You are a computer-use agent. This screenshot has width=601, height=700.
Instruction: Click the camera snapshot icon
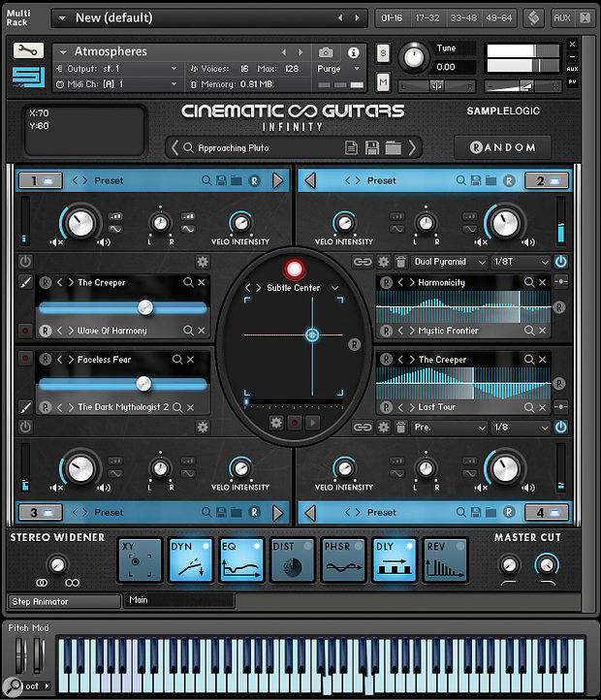tap(326, 52)
